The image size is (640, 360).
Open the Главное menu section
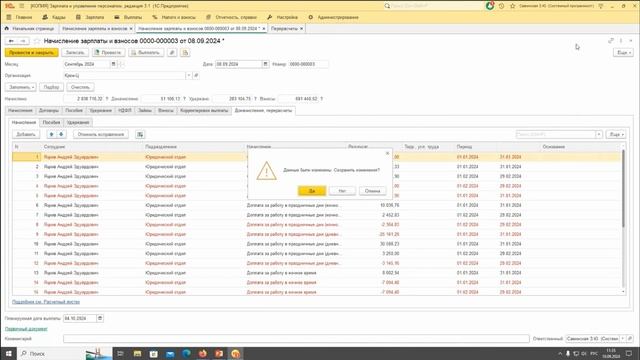pos(20,17)
